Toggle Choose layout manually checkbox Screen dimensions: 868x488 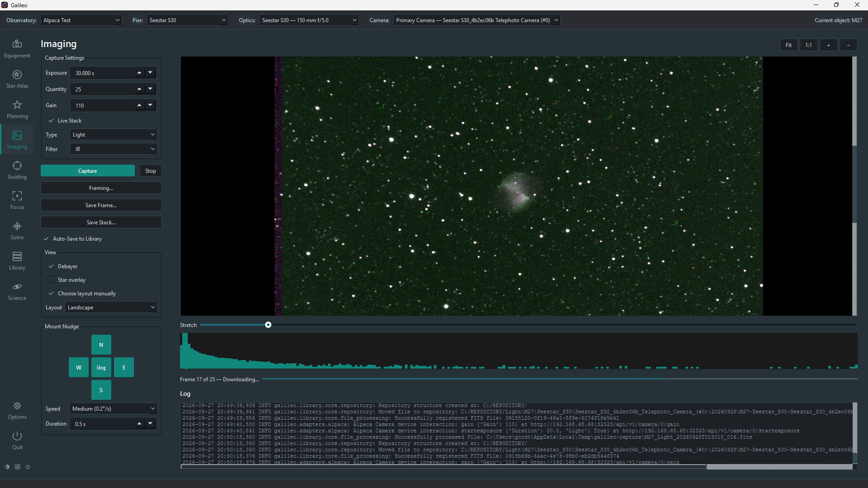[x=51, y=294]
